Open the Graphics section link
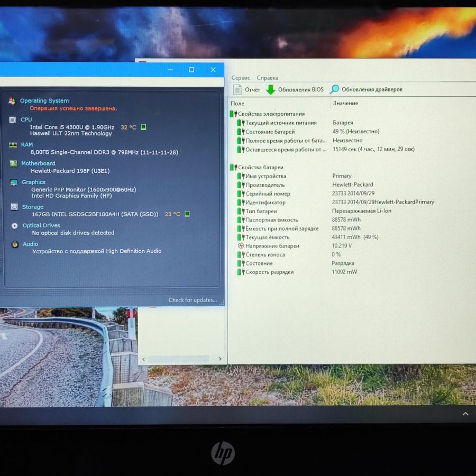This screenshot has height=476, width=476. point(33,182)
